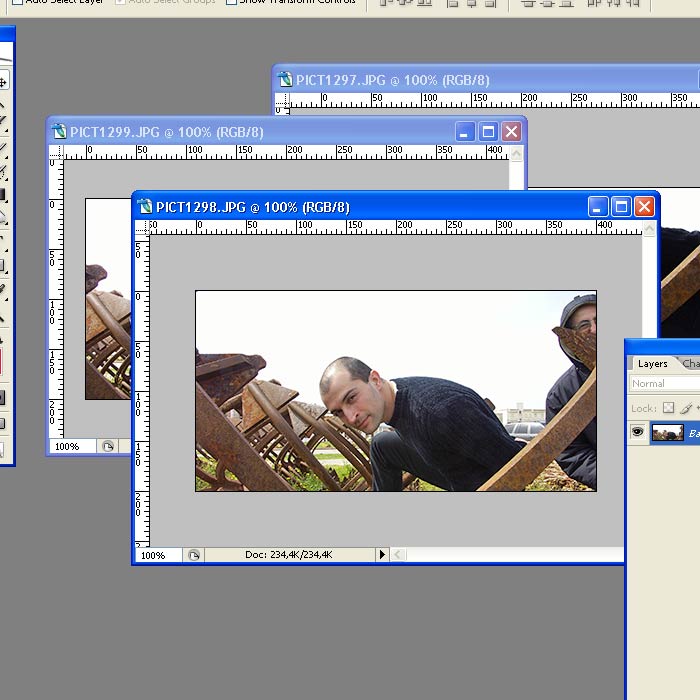This screenshot has height=700, width=700.
Task: Close the PICT1299.JPG window
Action: point(511,132)
